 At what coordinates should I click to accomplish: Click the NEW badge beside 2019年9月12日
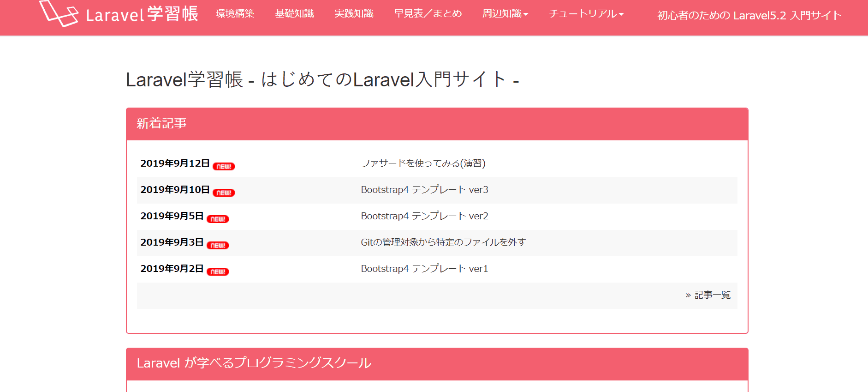224,166
